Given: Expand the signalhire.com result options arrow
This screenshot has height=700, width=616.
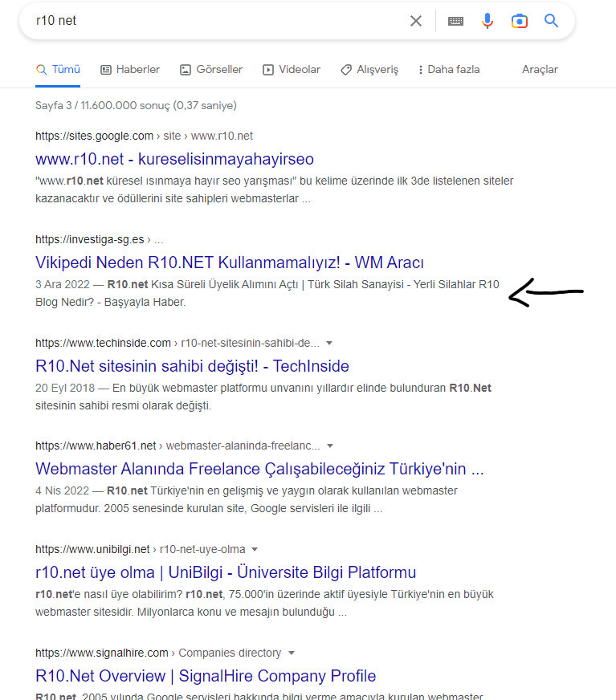Looking at the screenshot, I should pos(292,653).
